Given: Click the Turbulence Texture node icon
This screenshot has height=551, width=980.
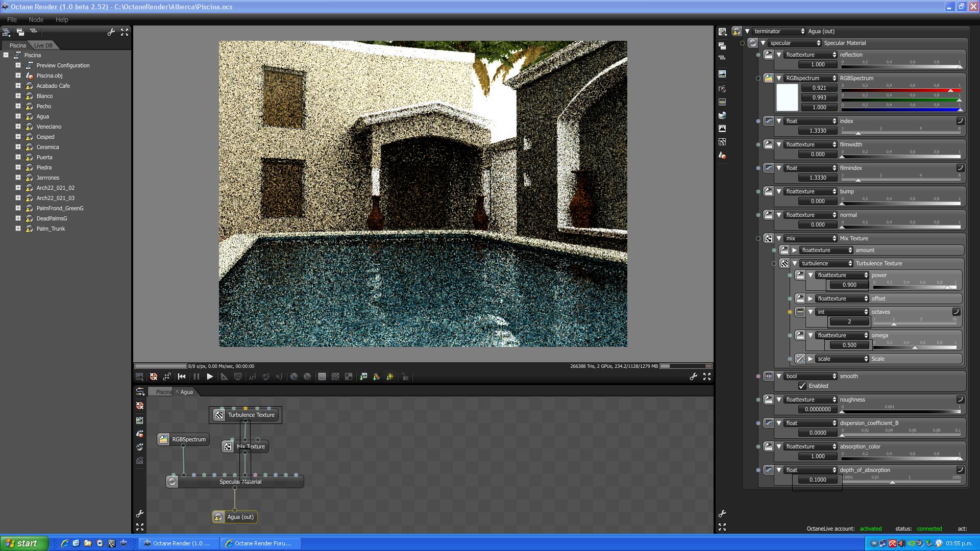Looking at the screenshot, I should (x=219, y=415).
